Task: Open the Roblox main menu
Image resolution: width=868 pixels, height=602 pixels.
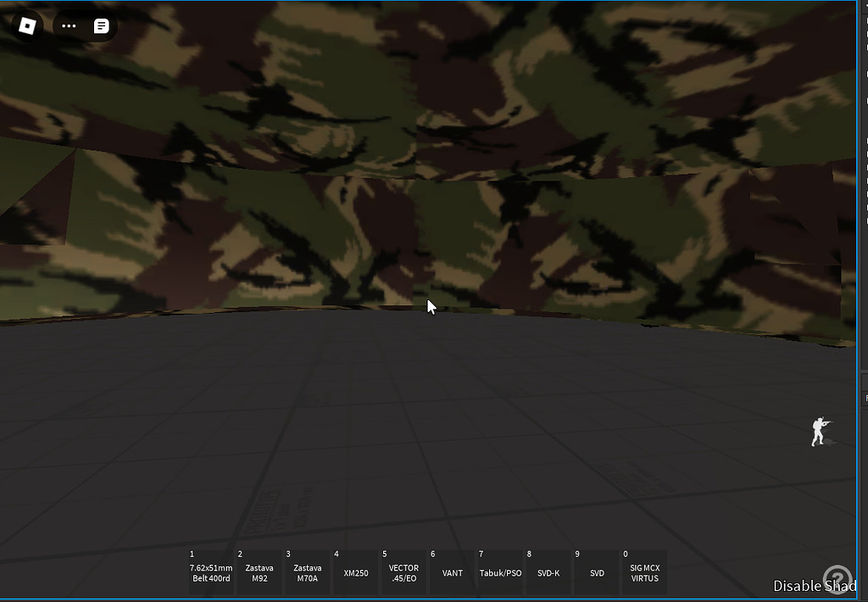Action: tap(25, 25)
